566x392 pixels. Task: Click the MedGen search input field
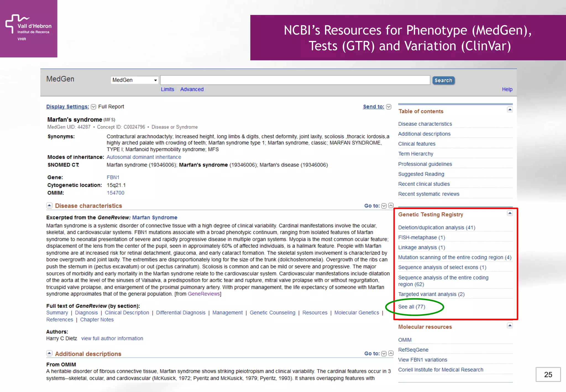point(295,80)
